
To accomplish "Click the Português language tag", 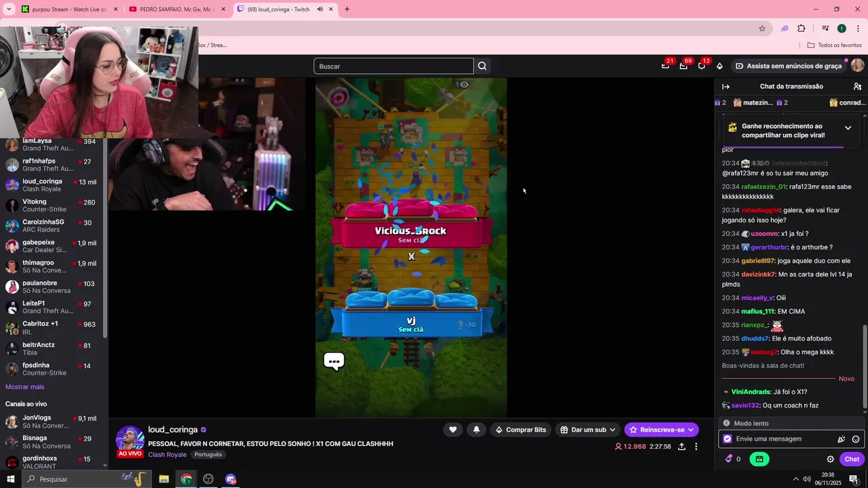I will pos(208,455).
